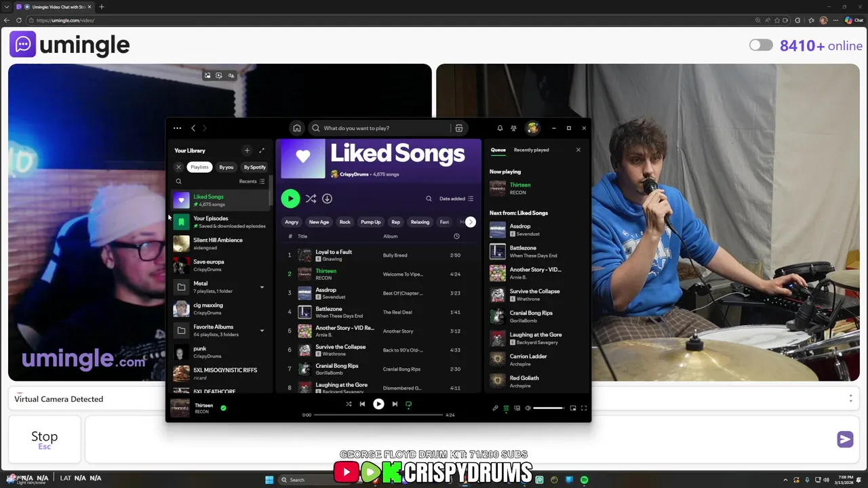The height and width of the screenshot is (488, 868).
Task: Adjust Spotify volume slider
Action: pyautogui.click(x=549, y=408)
